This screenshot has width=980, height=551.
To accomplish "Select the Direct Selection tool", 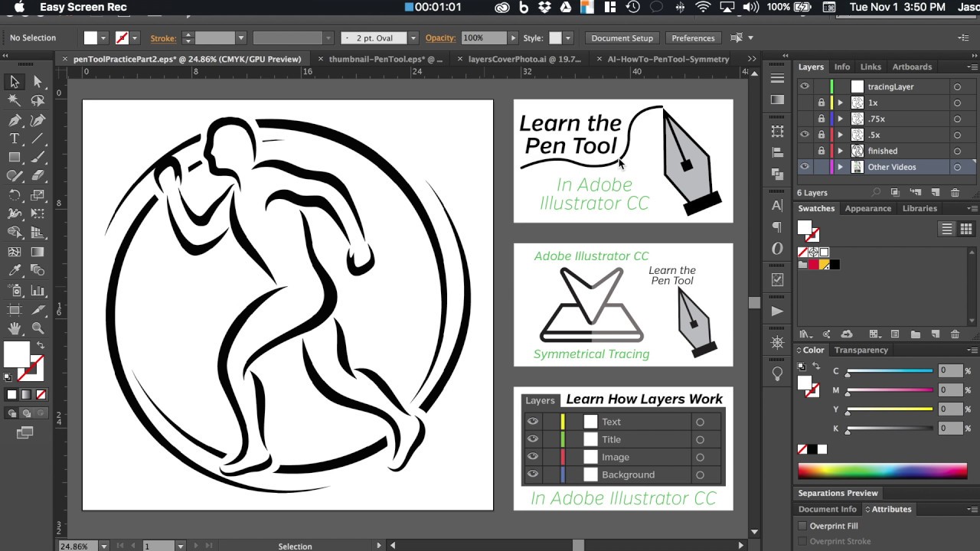I will pyautogui.click(x=38, y=82).
